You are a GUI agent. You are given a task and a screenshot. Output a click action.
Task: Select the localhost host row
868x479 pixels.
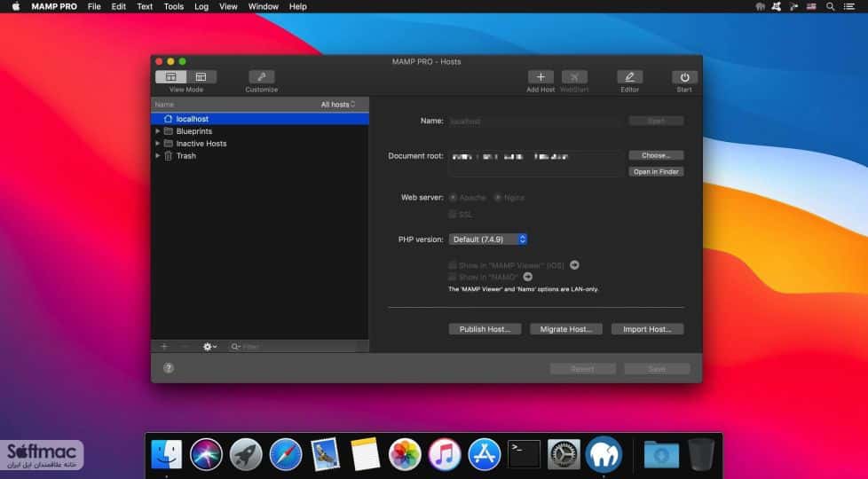(x=260, y=118)
